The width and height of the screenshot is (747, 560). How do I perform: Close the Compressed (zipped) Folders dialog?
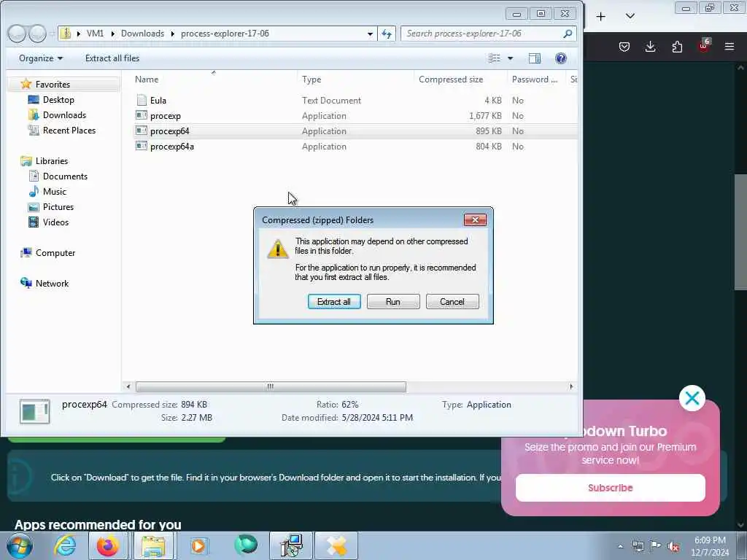[x=475, y=219]
